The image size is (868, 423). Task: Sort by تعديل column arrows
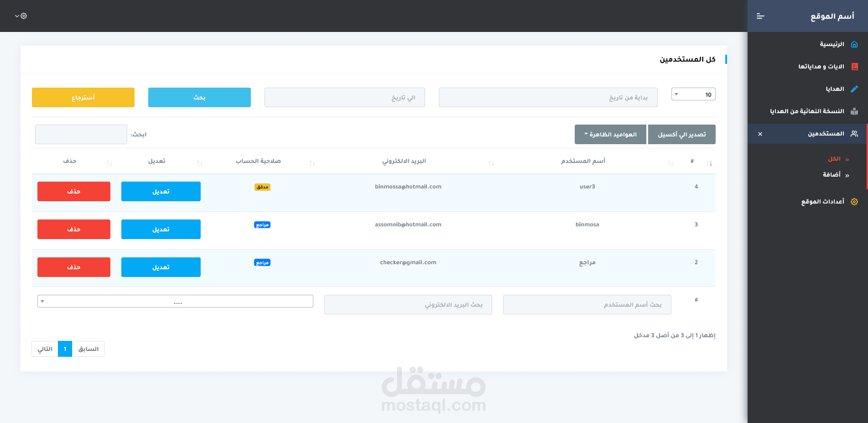[200, 163]
